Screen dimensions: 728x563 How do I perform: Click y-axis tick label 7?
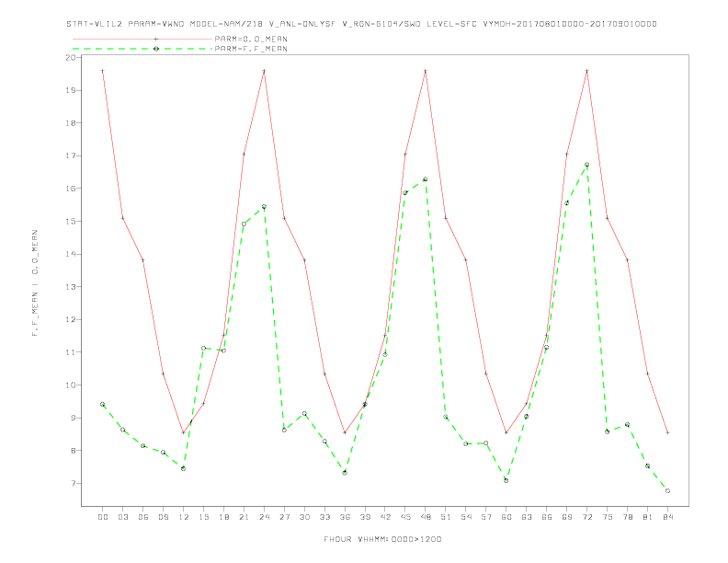(74, 484)
